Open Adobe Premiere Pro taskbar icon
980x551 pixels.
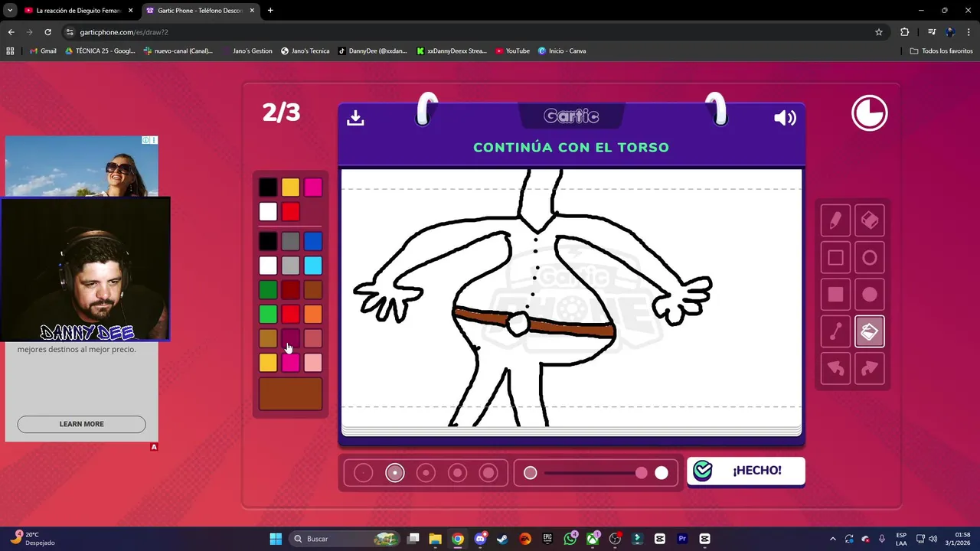[682, 539]
